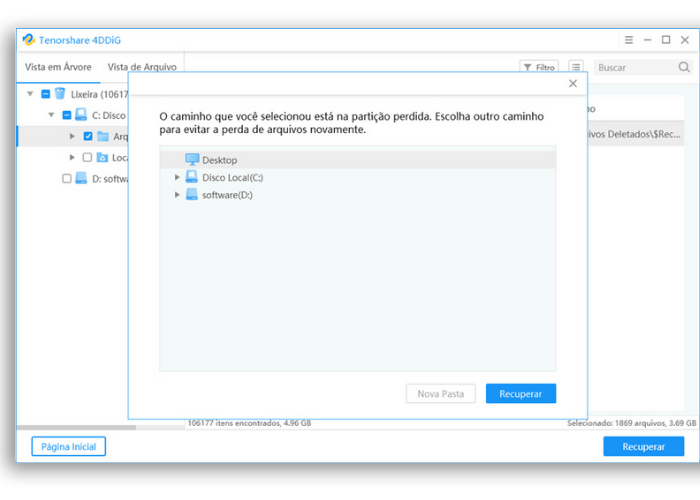Expand software(D:) in dialog
This screenshot has width=700, height=500.
click(177, 195)
